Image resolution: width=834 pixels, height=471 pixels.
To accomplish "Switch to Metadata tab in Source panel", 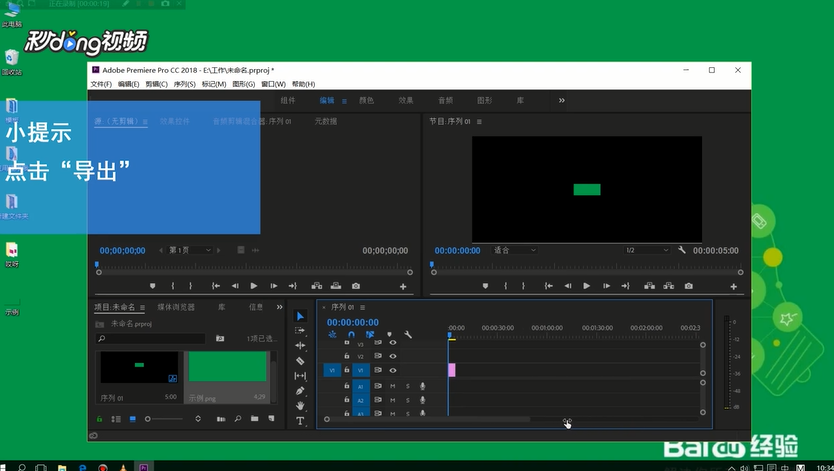I will point(326,121).
